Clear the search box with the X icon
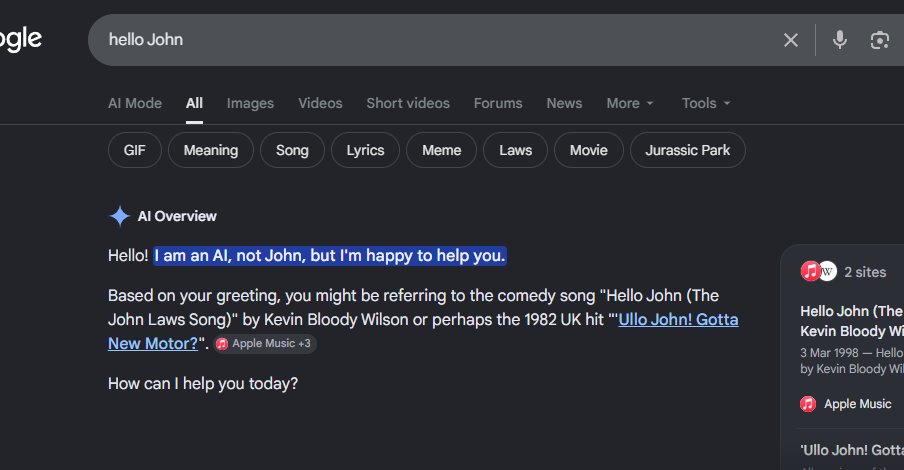The width and height of the screenshot is (904, 470). 790,40
